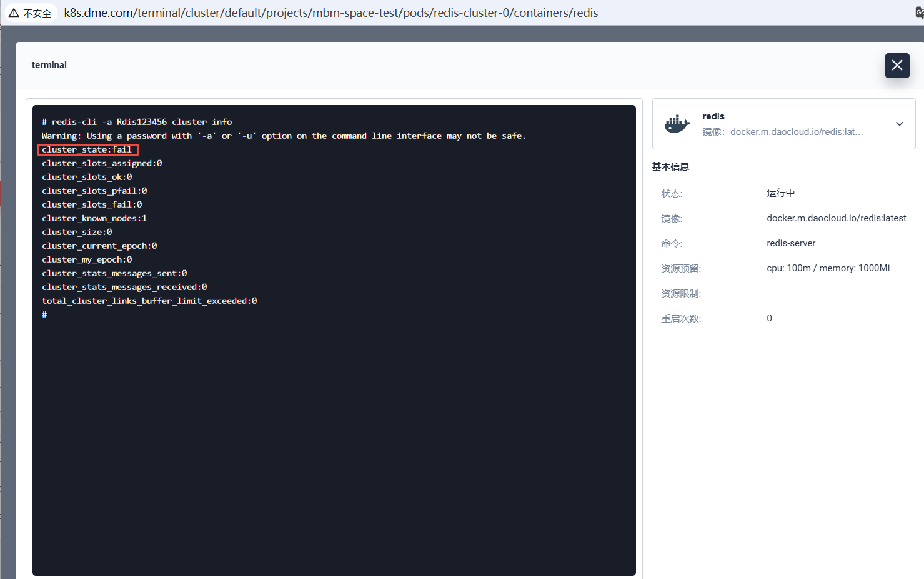Viewport: 924px width, 579px height.
Task: Click the redis-server command value
Action: pyautogui.click(x=790, y=243)
